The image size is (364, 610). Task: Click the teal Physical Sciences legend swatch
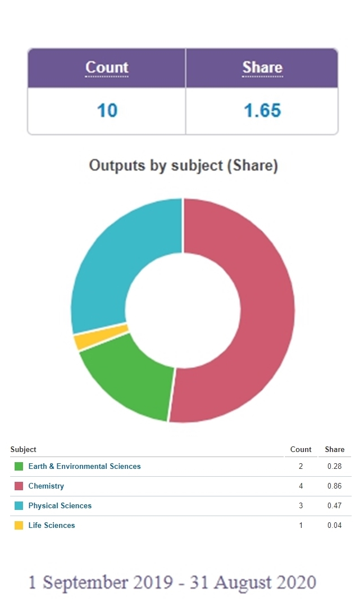tap(19, 506)
